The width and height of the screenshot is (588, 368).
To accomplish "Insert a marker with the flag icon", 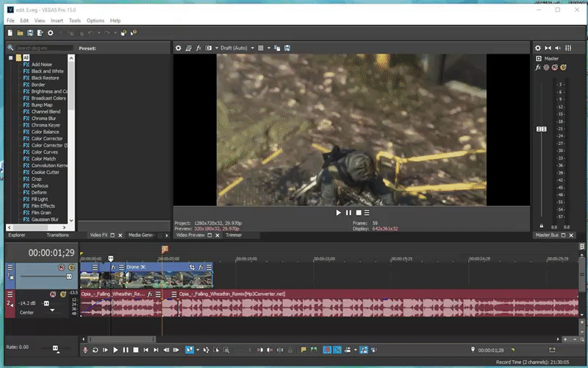I will [x=304, y=350].
